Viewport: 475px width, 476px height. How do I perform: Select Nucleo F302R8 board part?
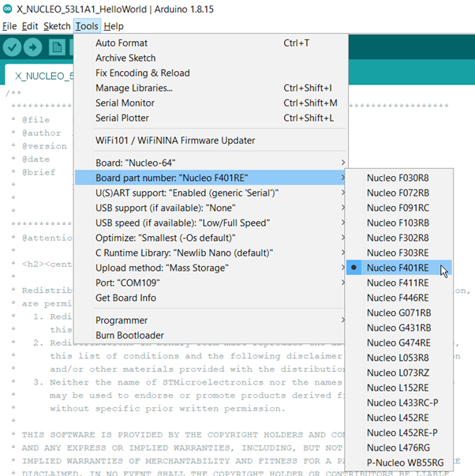[x=398, y=238]
